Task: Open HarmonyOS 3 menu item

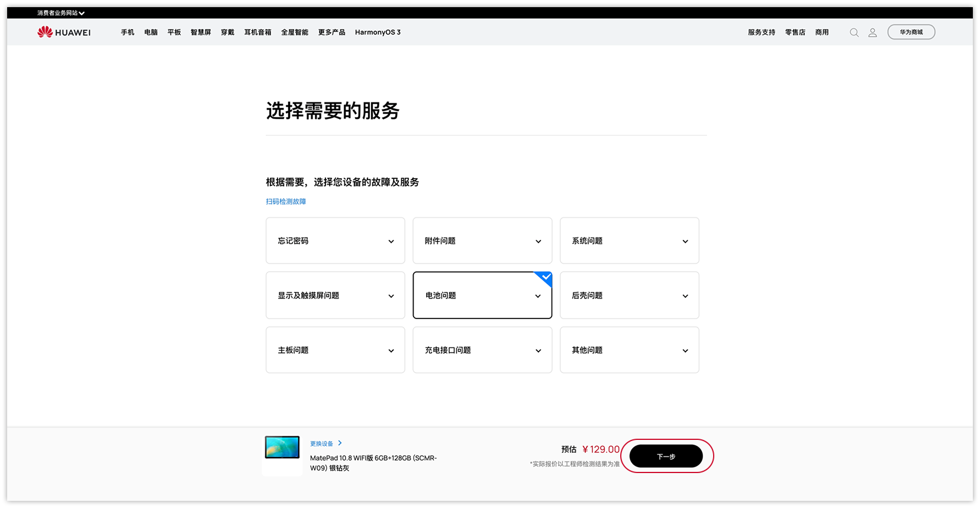Action: click(x=378, y=33)
